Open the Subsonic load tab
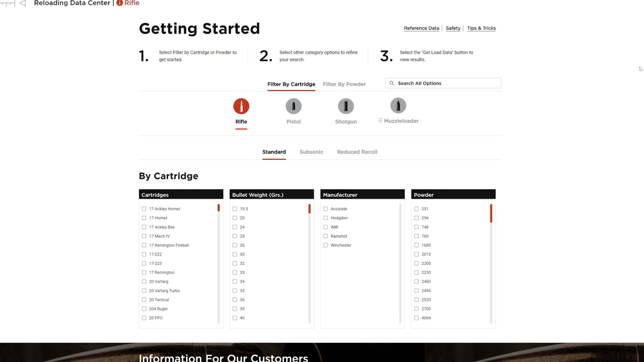Image resolution: width=644 pixels, height=362 pixels. pos(311,152)
